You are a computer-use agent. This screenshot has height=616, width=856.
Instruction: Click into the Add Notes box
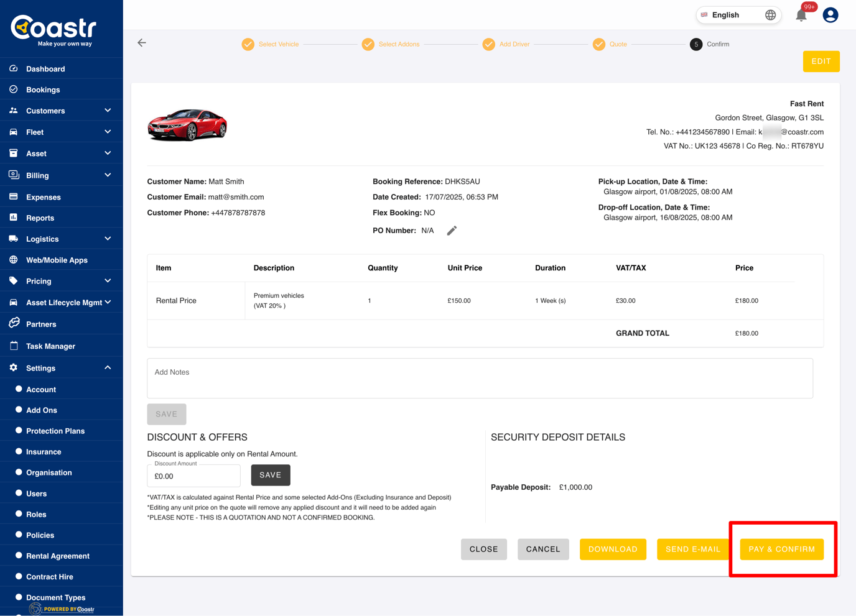pyautogui.click(x=480, y=378)
